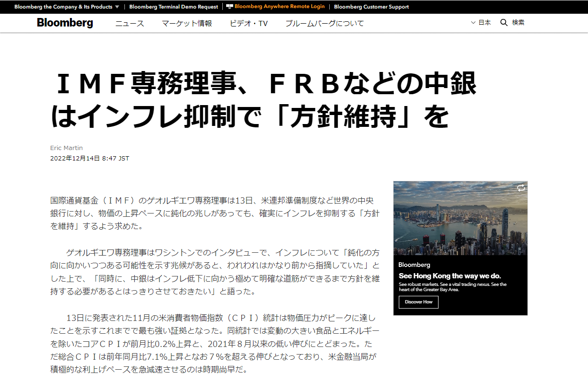Open the ニュース menu
588x382 pixels.
point(130,23)
